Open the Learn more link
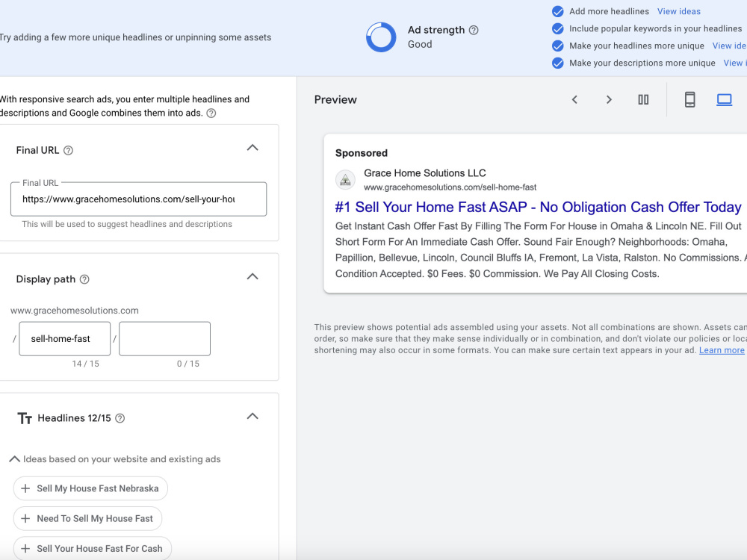 tap(722, 350)
